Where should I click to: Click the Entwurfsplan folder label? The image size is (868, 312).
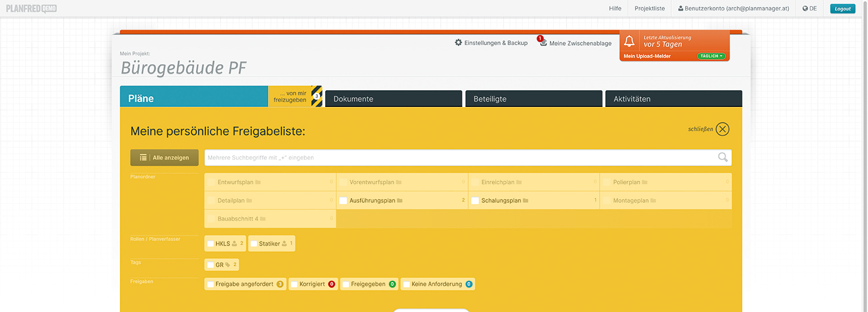tap(236, 182)
